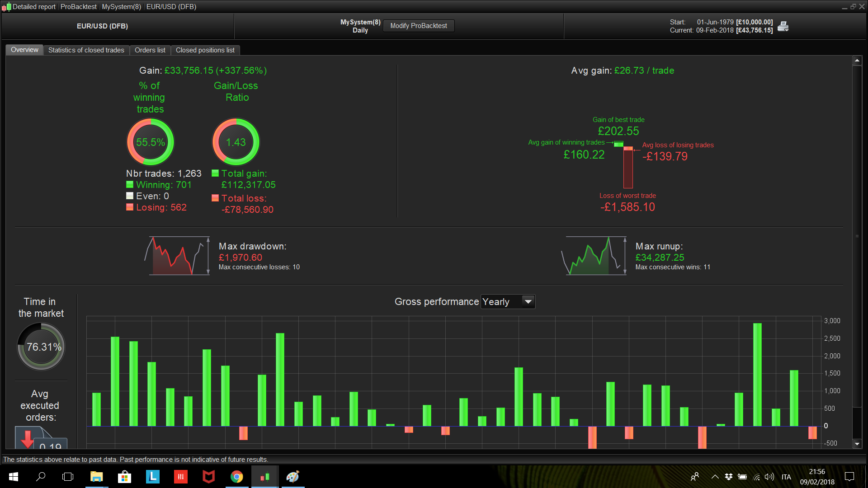Click the Modify ProBacktest button
Image resolution: width=868 pixels, height=488 pixels.
coord(418,26)
